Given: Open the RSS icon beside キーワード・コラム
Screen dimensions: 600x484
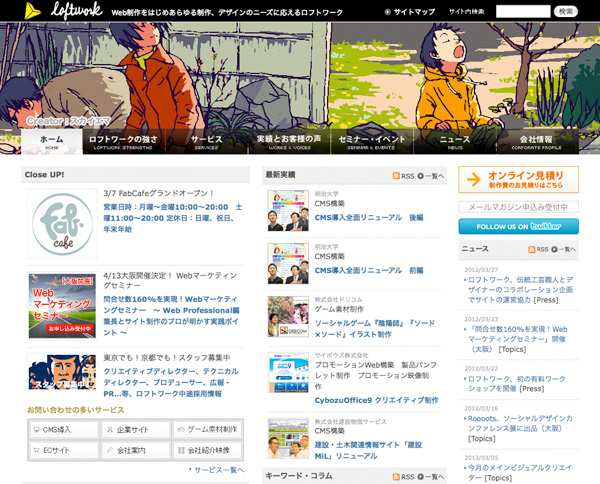Looking at the screenshot, I should coord(398,477).
